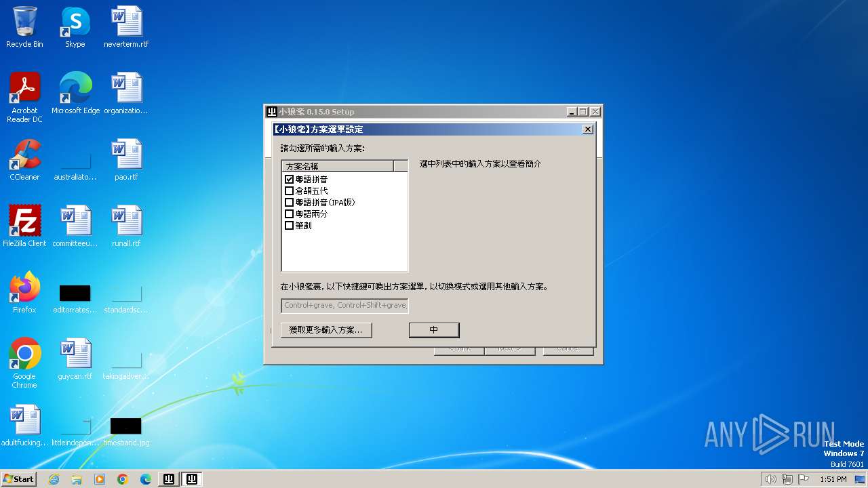Open the CCleaner desktop shortcut

pos(24,160)
